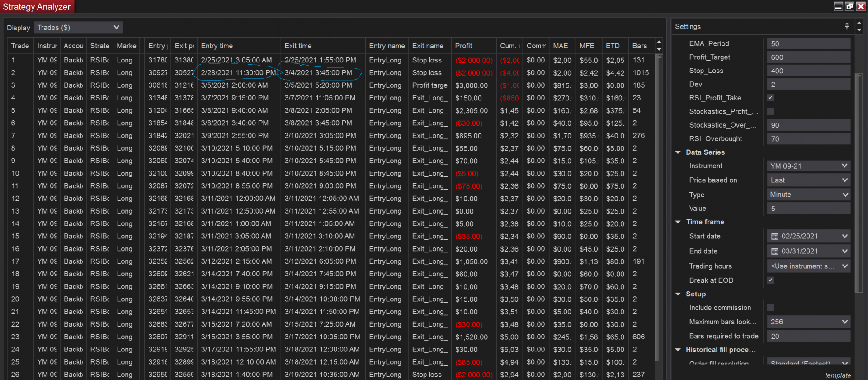The image size is (868, 380).
Task: Edit the EMA_Period value field
Action: (x=808, y=43)
